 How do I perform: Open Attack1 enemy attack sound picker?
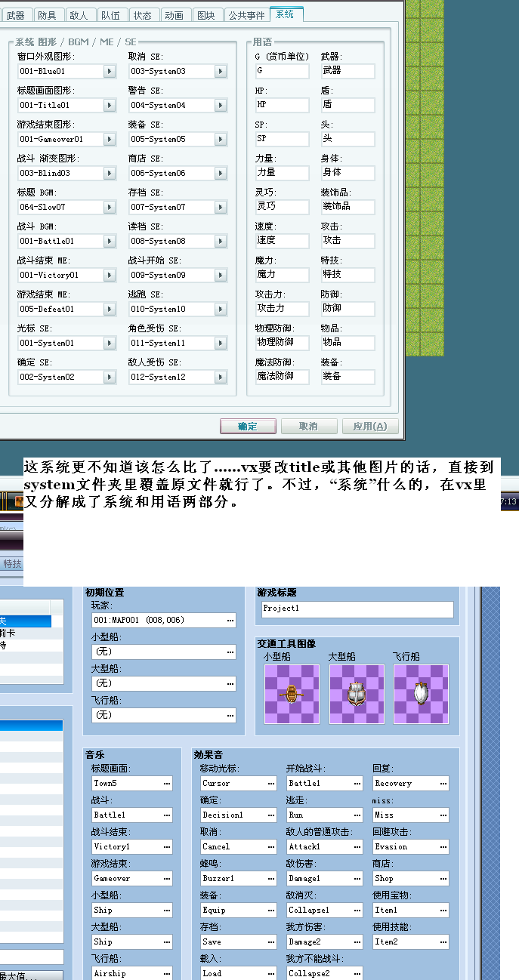point(357,847)
